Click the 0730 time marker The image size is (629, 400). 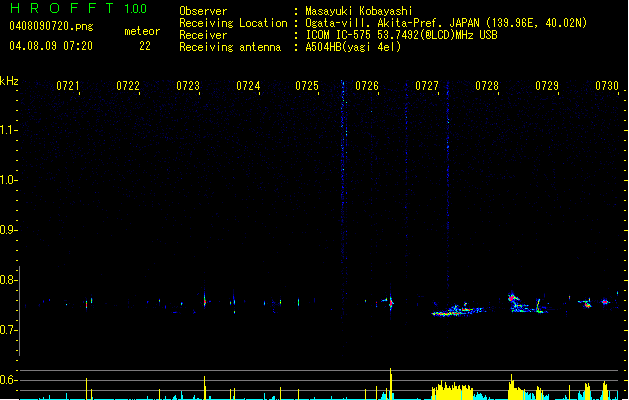(607, 86)
